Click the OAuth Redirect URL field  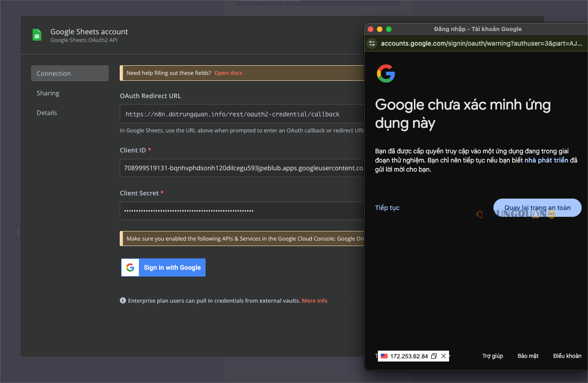(x=242, y=114)
